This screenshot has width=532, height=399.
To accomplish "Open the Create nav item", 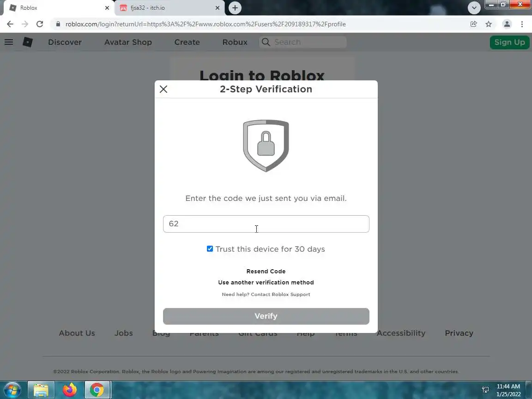I will 187,42.
